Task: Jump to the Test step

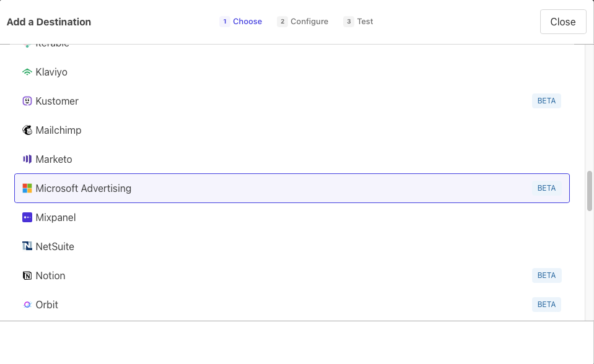Action: [x=359, y=22]
